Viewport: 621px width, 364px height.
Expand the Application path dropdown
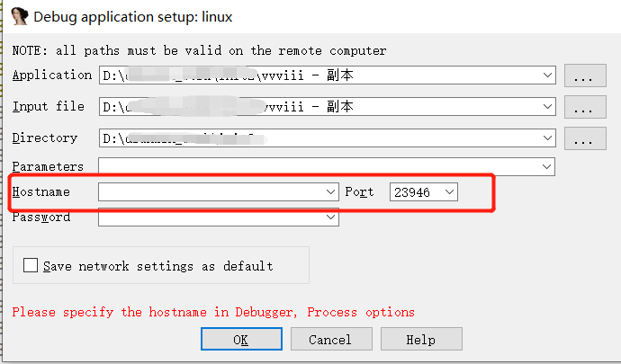click(548, 76)
